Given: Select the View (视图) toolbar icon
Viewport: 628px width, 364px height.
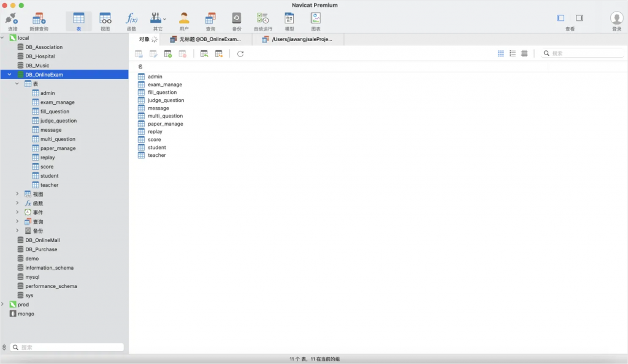Looking at the screenshot, I should click(x=105, y=21).
